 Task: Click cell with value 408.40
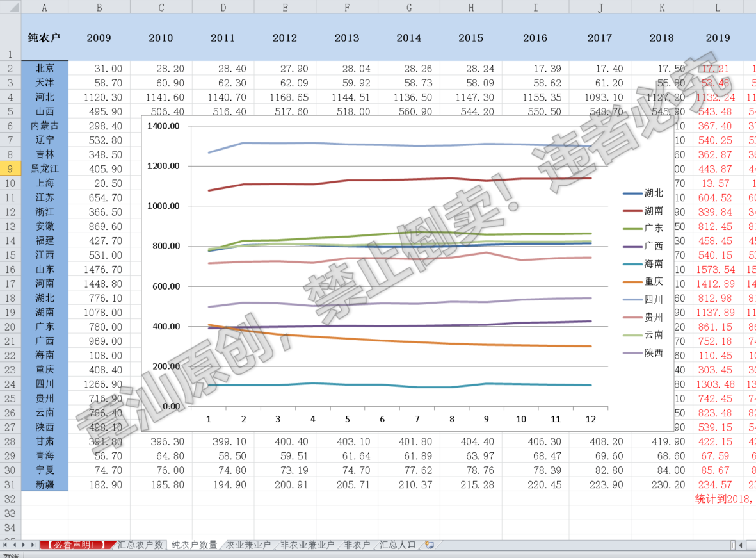pos(99,370)
